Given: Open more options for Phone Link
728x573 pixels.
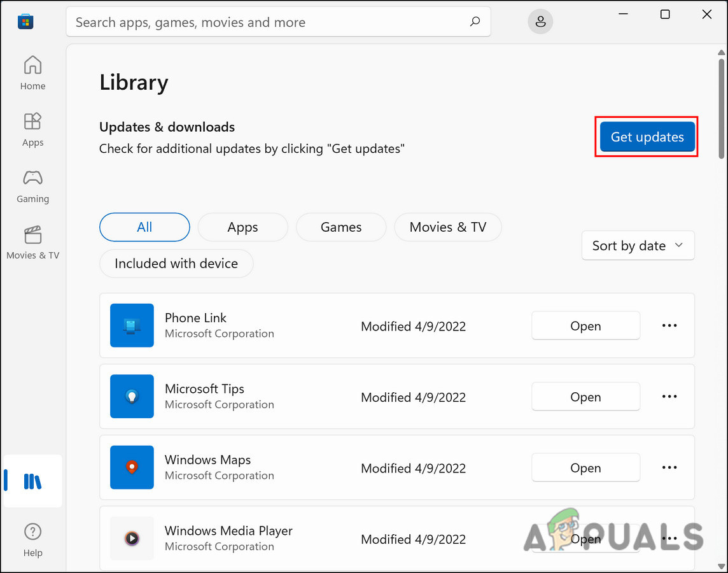Looking at the screenshot, I should [669, 325].
